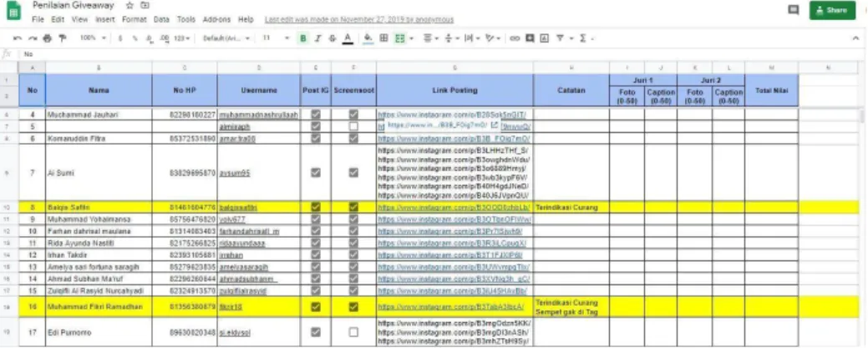Click the undo arrow icon
This screenshot has width=868, height=348.
click(x=18, y=38)
